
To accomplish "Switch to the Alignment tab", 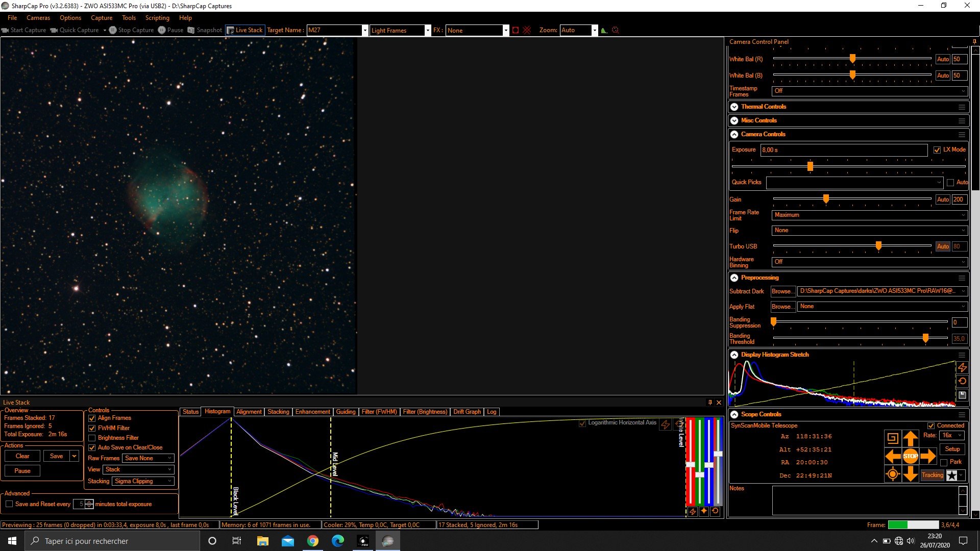I will 249,412.
